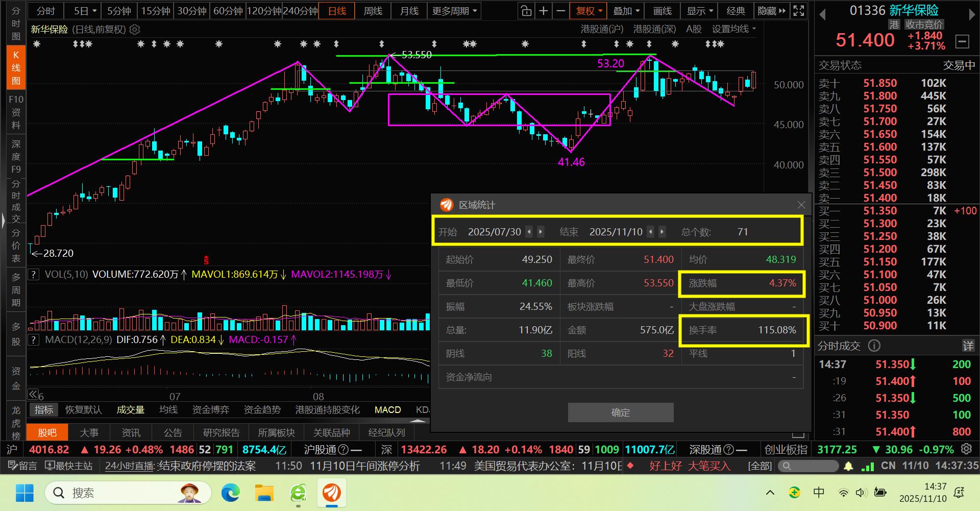980x511 pixels.
Task: Click the notification bell in the status bar
Action: point(848,466)
